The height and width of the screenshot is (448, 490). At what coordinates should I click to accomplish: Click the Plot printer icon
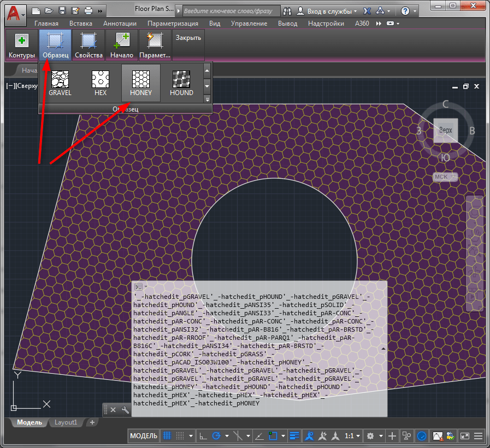[x=88, y=11]
